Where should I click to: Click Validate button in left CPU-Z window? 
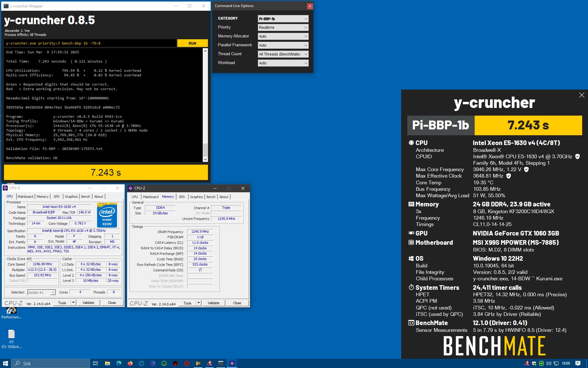pos(88,303)
